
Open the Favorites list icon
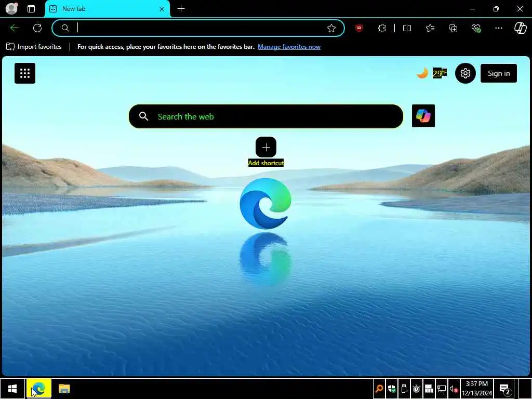click(430, 28)
